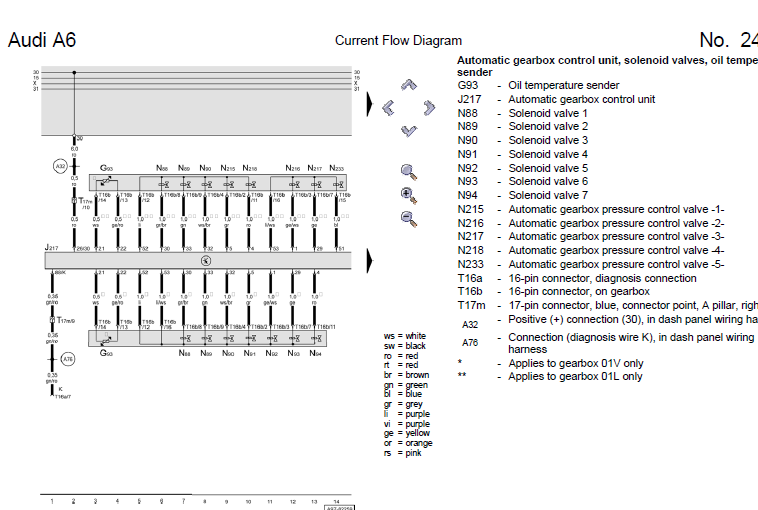Click the upper black continuation triangle marker
Screen dimensions: 758x510
(370, 104)
